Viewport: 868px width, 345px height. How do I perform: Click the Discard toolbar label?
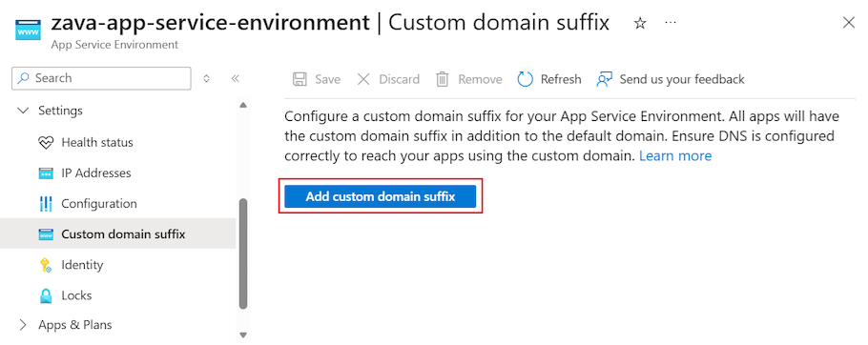click(399, 79)
